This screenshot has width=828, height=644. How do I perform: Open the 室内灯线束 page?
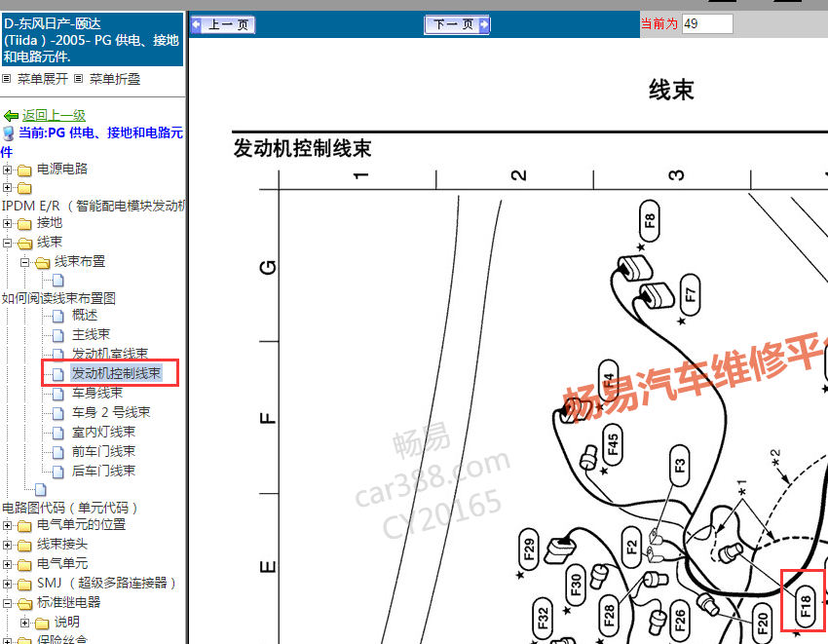click(103, 433)
